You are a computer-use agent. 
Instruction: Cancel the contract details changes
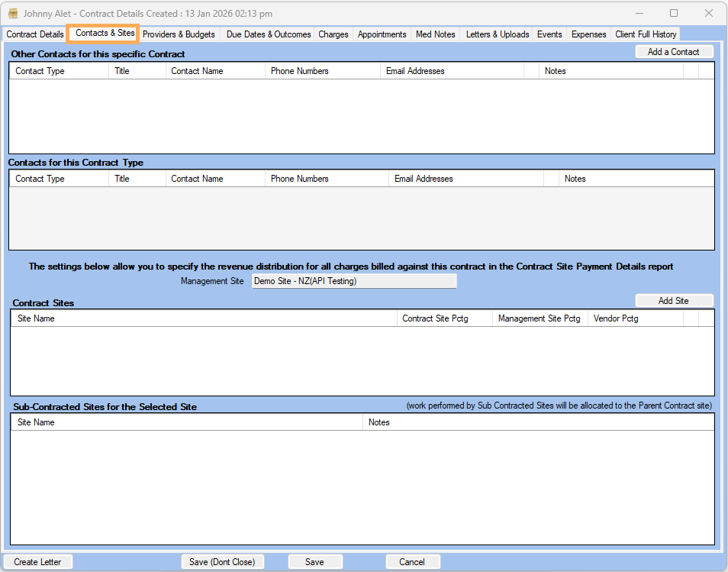[411, 562]
